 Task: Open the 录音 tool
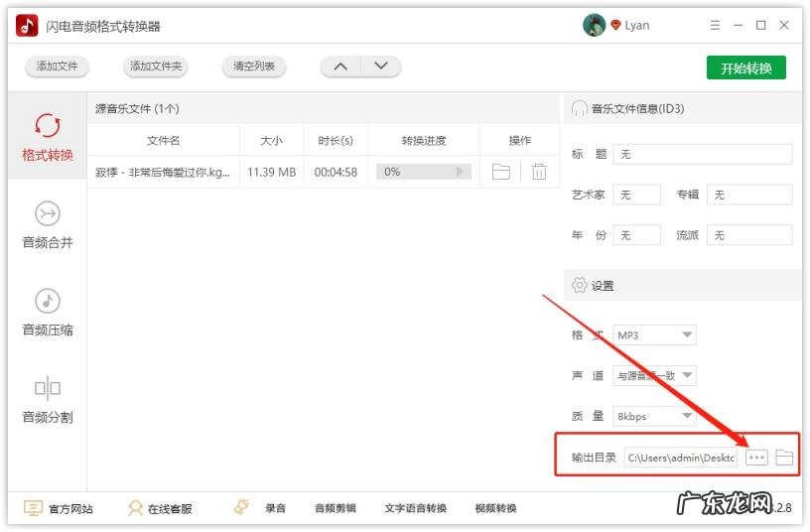(x=275, y=508)
